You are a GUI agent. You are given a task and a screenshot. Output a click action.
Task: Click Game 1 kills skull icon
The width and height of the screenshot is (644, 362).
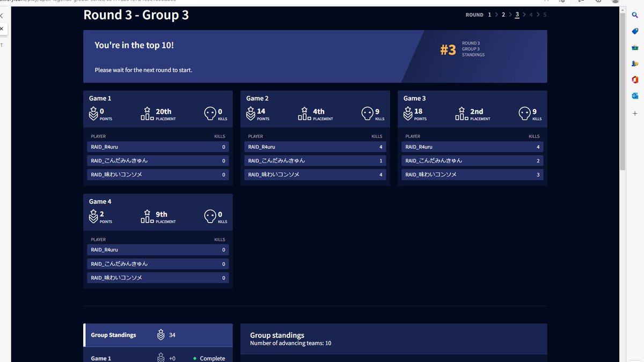point(210,114)
